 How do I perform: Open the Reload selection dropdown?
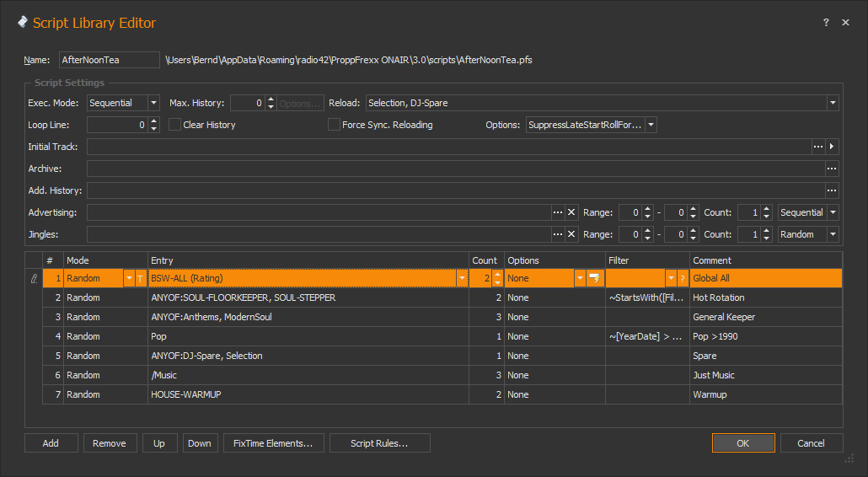pos(833,103)
